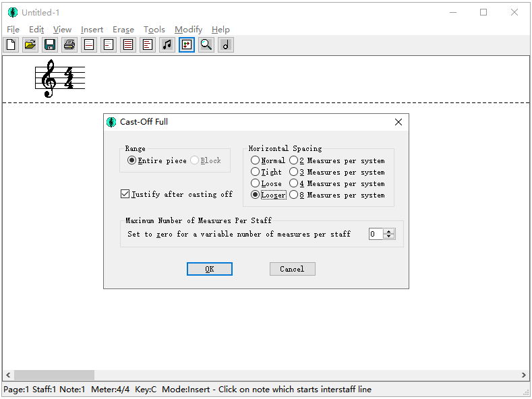Image resolution: width=532 pixels, height=399 pixels.
Task: Click the beamed eighth notes toolbar icon
Action: coord(167,44)
